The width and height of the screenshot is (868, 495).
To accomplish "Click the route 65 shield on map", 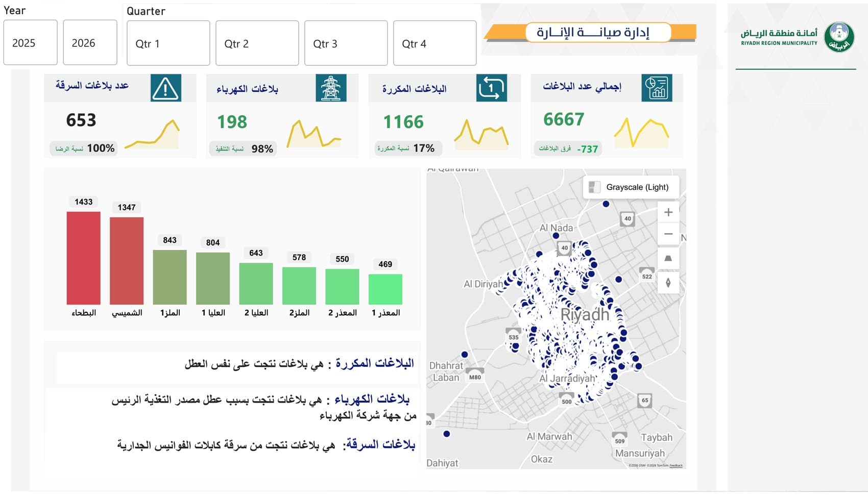I will click(x=645, y=401).
